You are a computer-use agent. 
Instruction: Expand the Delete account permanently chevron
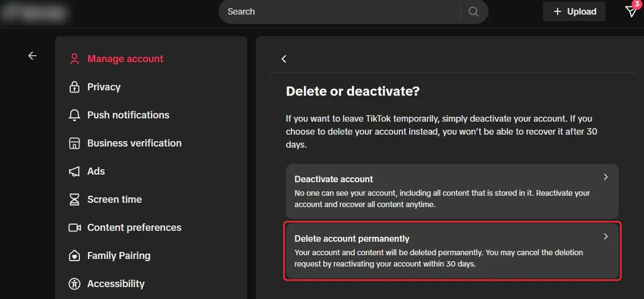pos(606,236)
